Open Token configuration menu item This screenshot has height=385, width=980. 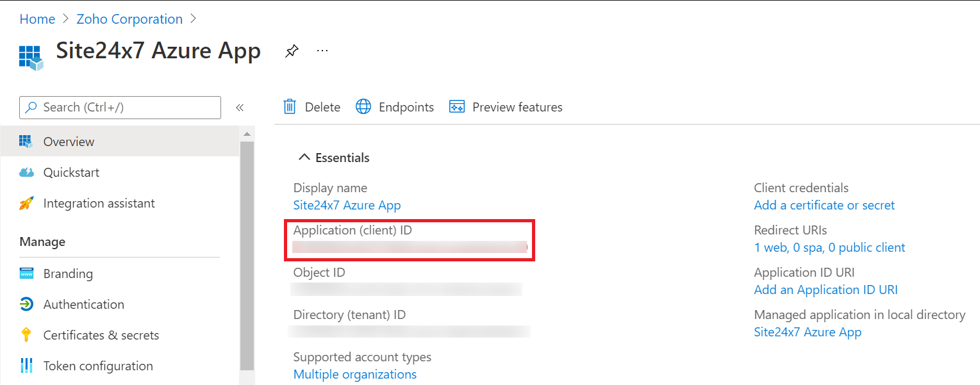click(97, 366)
